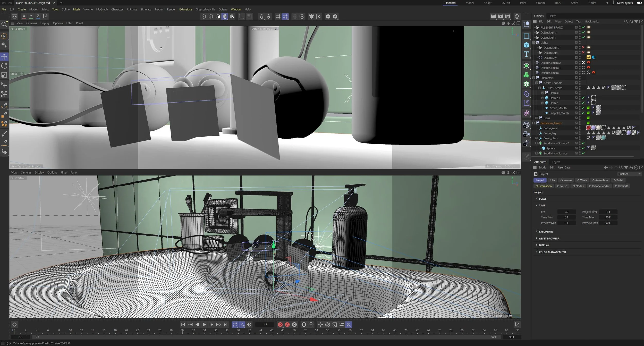644x346 pixels.
Task: Mute audio with the speaker icon near playback controls
Action: coord(249,325)
